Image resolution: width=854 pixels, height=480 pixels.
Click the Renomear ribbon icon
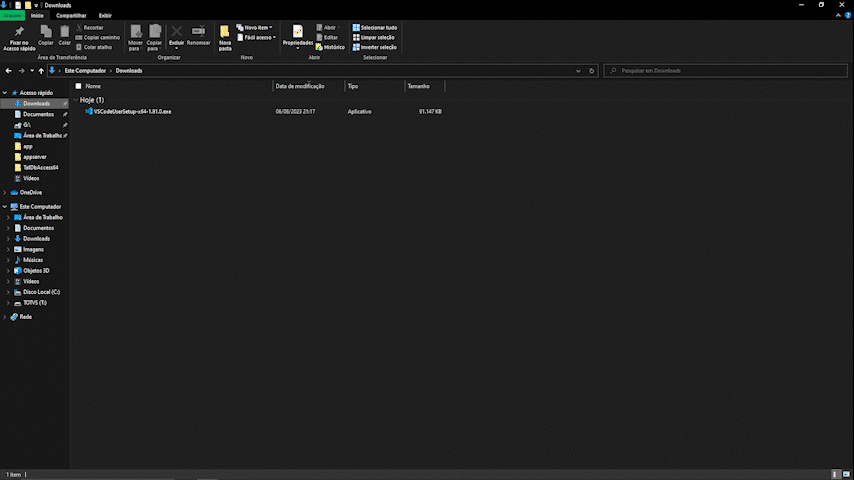[x=198, y=36]
